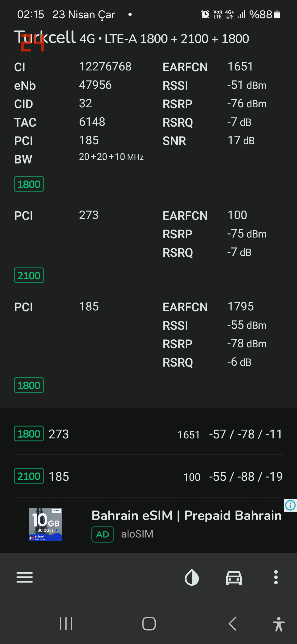Tap the Android recent apps button
This screenshot has width=297, height=644.
click(x=66, y=624)
